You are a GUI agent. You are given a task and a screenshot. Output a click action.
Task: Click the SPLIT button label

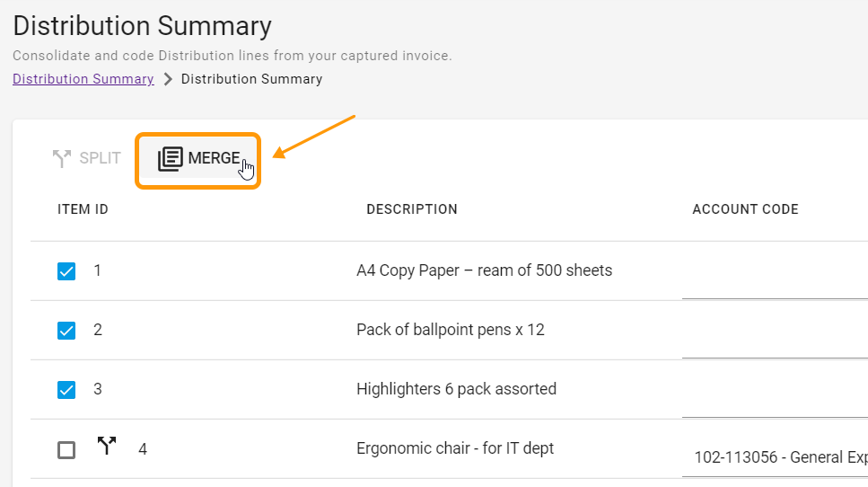point(100,158)
